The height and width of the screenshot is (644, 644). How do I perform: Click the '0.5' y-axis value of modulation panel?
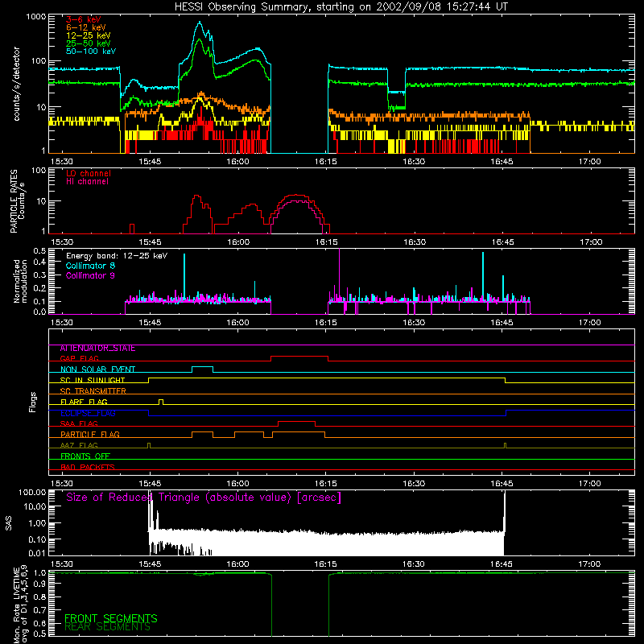(39, 251)
